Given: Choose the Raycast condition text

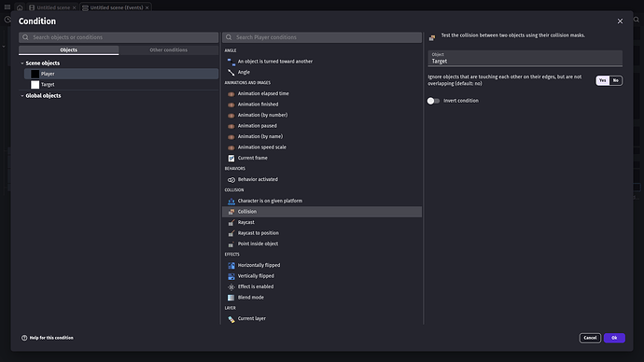Looking at the screenshot, I should [246, 222].
